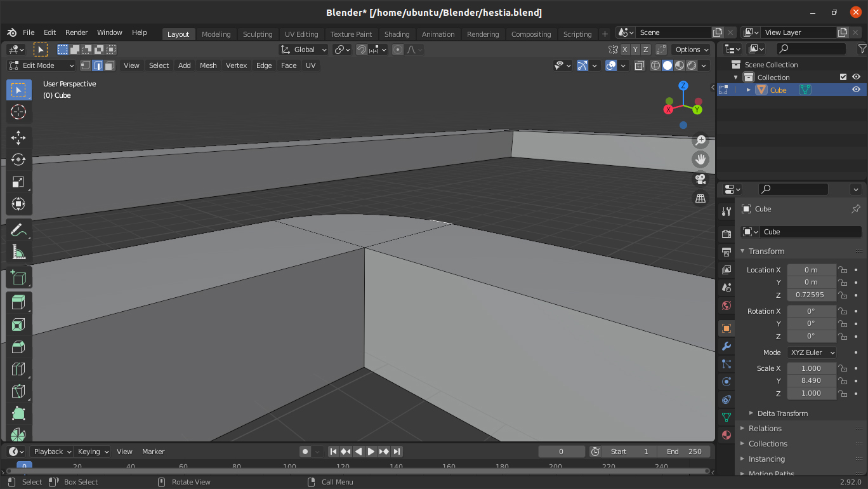Choose the Add Cube tool
This screenshot has width=868, height=489.
point(18,278)
